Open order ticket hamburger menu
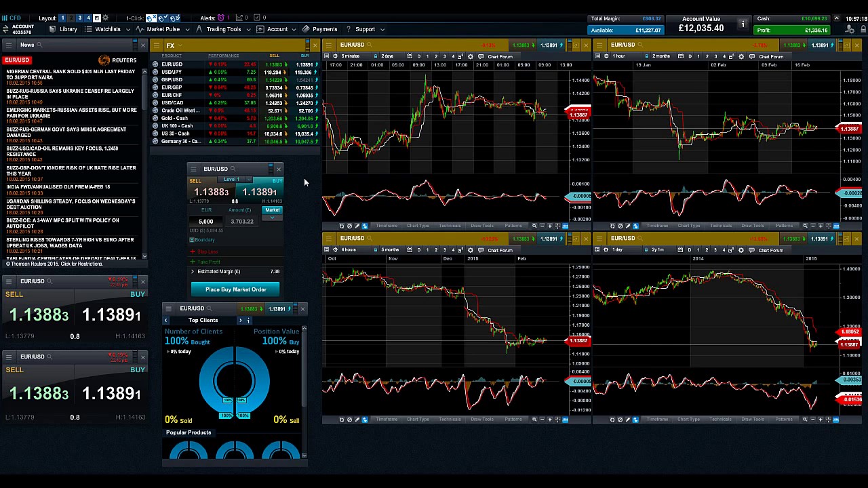The width and height of the screenshot is (868, 488). [193, 169]
